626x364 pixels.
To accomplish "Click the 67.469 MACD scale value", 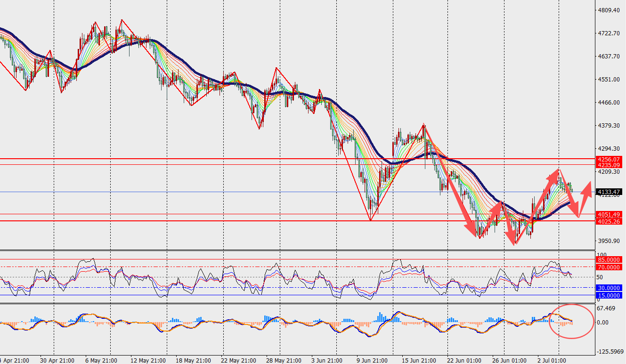I will click(x=607, y=308).
